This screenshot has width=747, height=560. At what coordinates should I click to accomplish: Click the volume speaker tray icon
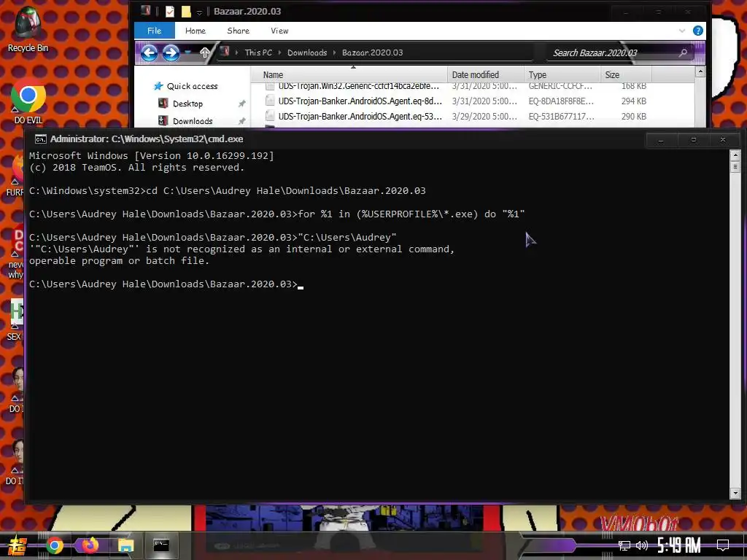pos(642,545)
